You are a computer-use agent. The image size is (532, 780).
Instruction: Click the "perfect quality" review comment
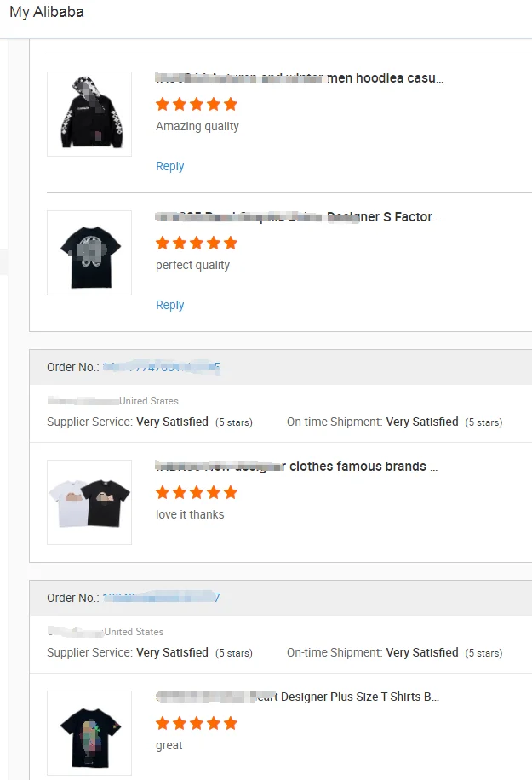pyautogui.click(x=192, y=265)
